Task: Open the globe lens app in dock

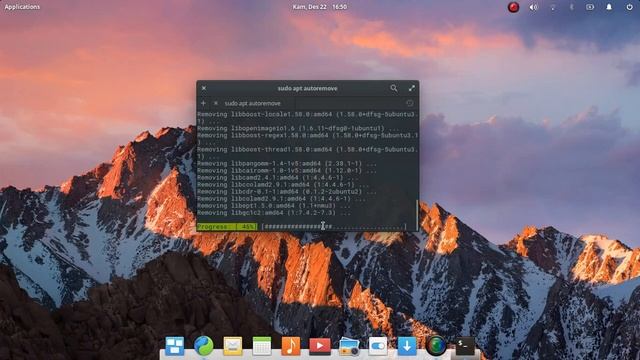Action: coord(436,346)
